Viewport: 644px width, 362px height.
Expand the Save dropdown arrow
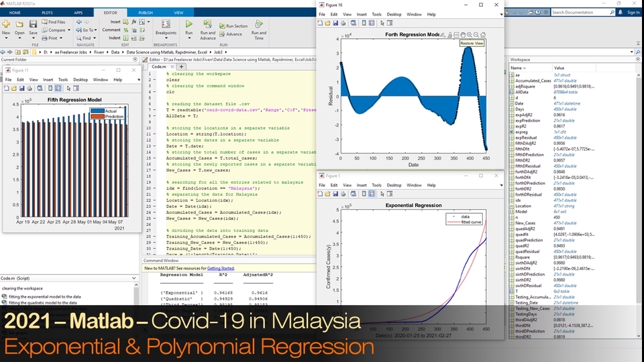[x=33, y=38]
